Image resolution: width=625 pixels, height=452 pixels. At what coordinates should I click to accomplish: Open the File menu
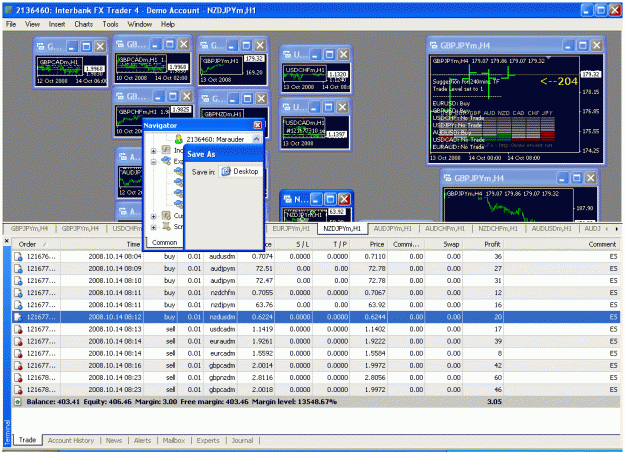point(11,24)
